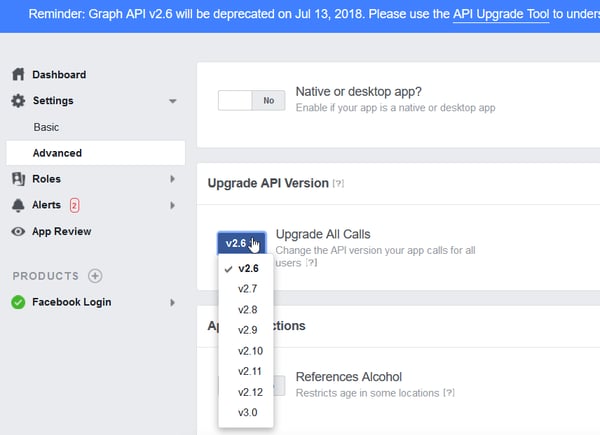Open the Alerts section label

[x=46, y=205]
